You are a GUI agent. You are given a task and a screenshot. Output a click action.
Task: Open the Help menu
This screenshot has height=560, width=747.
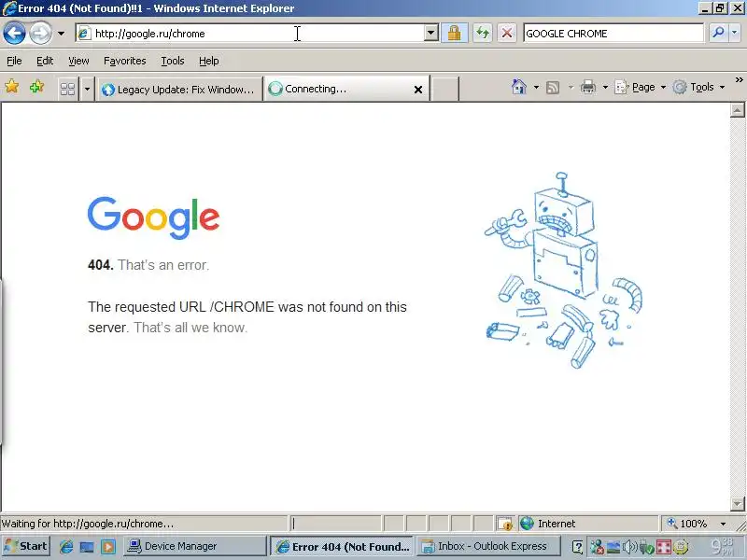pos(208,61)
